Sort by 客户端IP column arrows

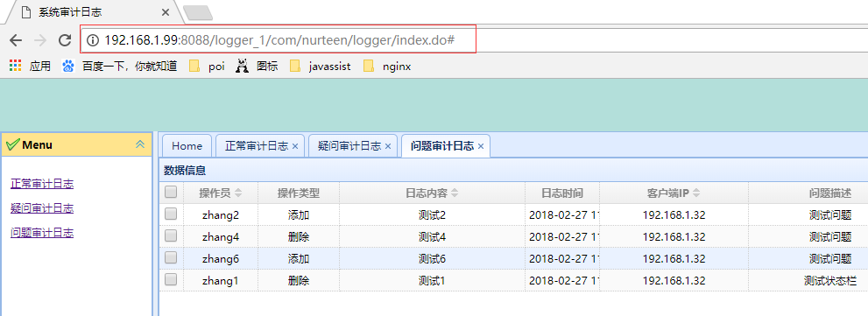pos(696,193)
